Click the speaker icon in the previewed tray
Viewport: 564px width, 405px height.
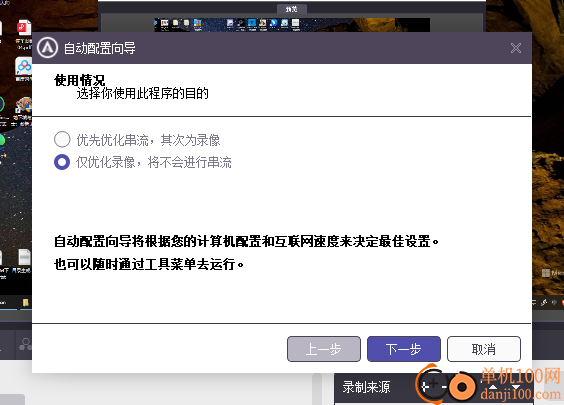tap(554, 302)
